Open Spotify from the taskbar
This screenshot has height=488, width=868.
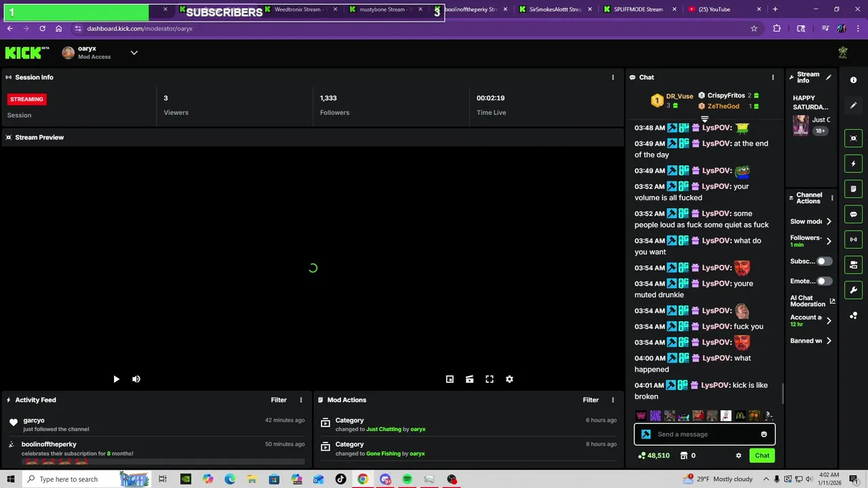tap(407, 479)
